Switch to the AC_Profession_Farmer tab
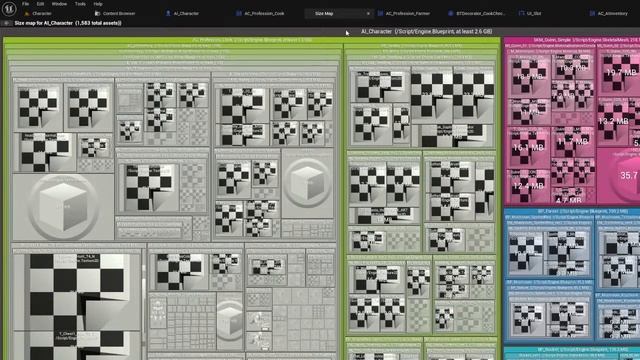640x360 pixels. tap(403, 13)
